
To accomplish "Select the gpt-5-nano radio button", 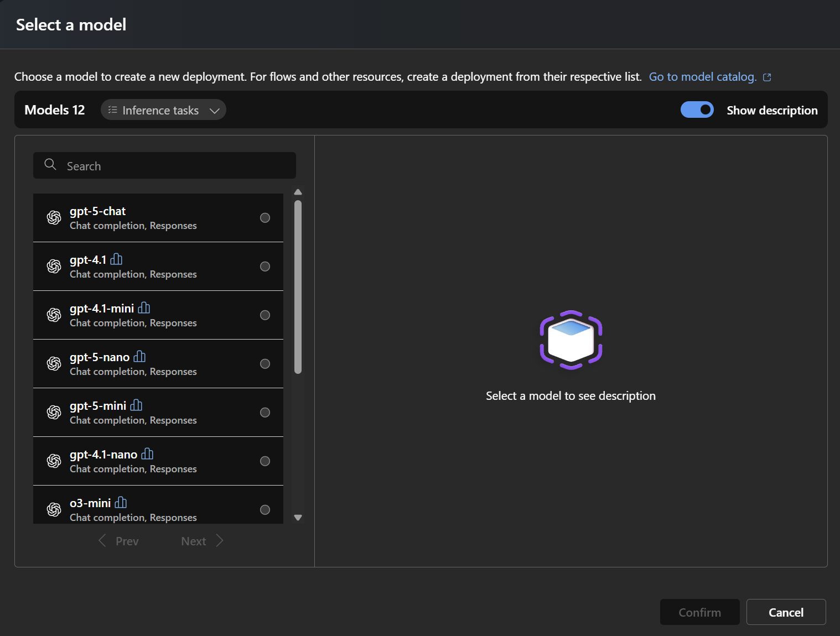I will pyautogui.click(x=265, y=364).
